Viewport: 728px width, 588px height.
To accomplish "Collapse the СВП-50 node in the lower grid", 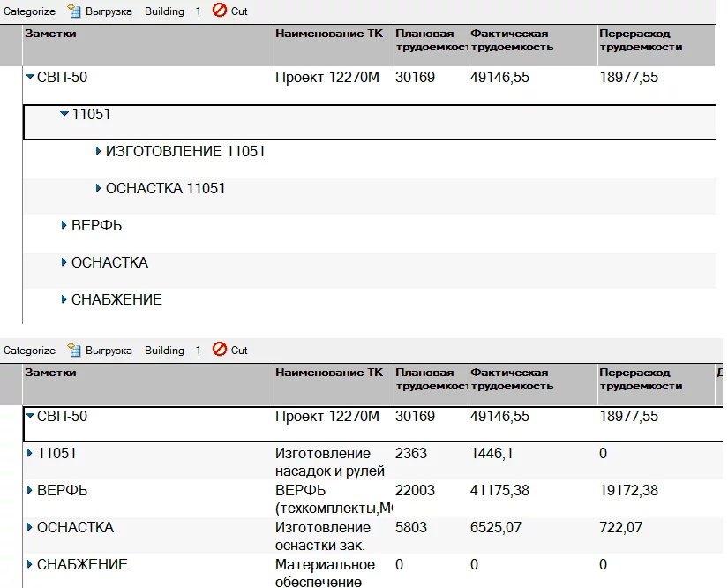I will 30,417.
